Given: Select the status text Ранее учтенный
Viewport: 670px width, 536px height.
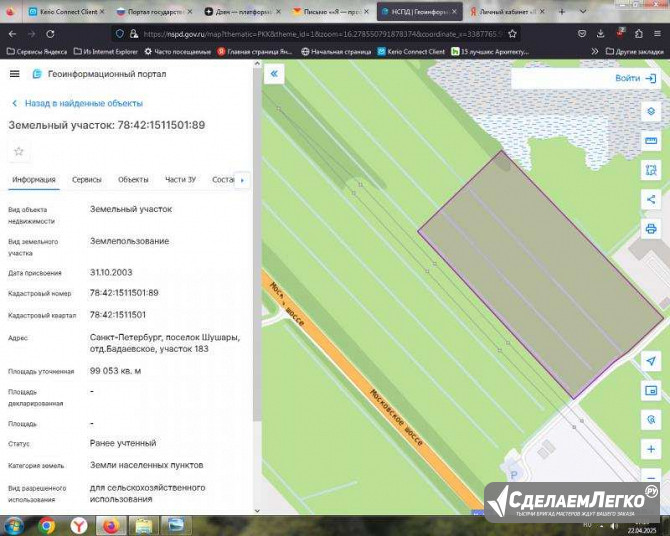Looking at the screenshot, I should click(123, 443).
